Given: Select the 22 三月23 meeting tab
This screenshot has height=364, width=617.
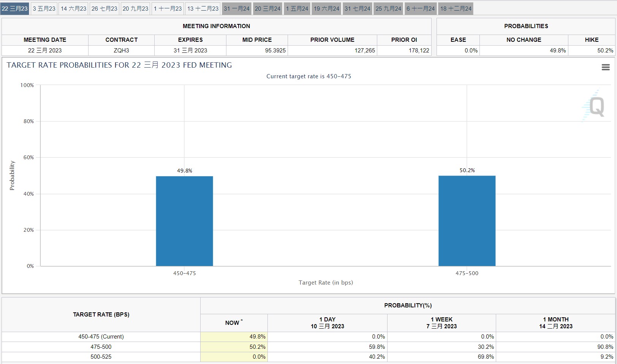Looking at the screenshot, I should [15, 9].
